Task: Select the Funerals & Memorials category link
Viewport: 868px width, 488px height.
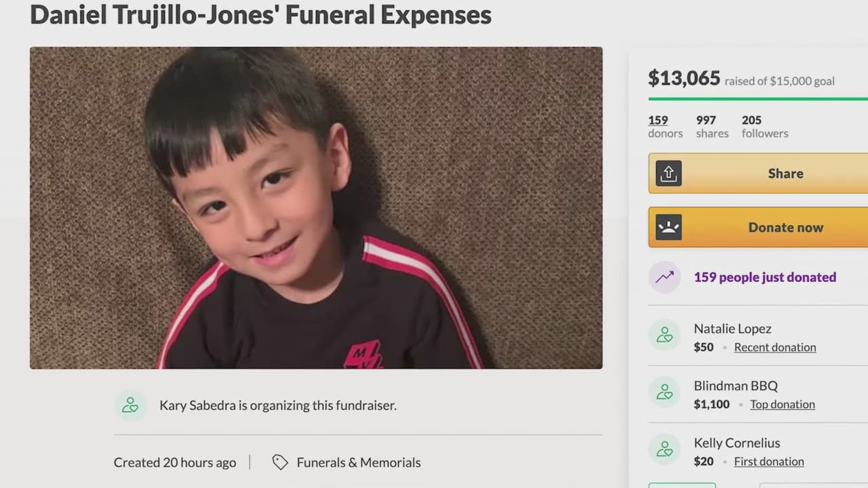Action: (359, 462)
